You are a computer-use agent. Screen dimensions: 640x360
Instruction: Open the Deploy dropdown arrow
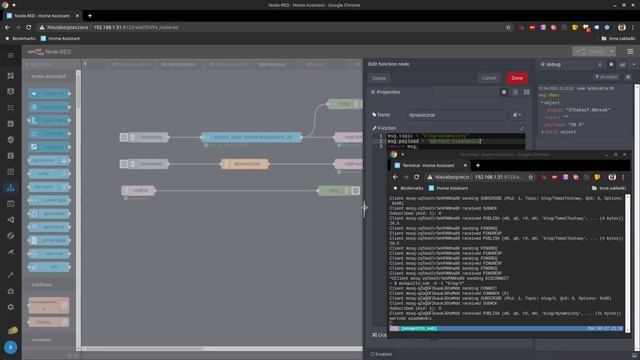pos(611,51)
